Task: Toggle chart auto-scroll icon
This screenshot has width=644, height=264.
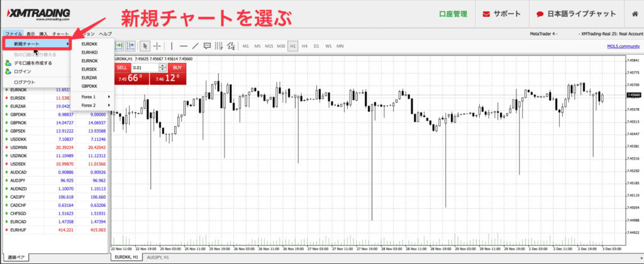Action: point(119,46)
